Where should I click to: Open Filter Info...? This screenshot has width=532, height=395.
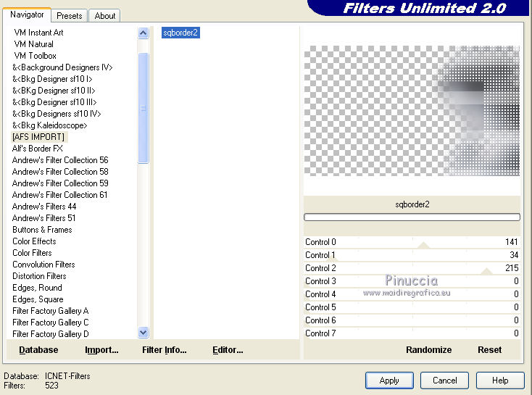tap(165, 350)
